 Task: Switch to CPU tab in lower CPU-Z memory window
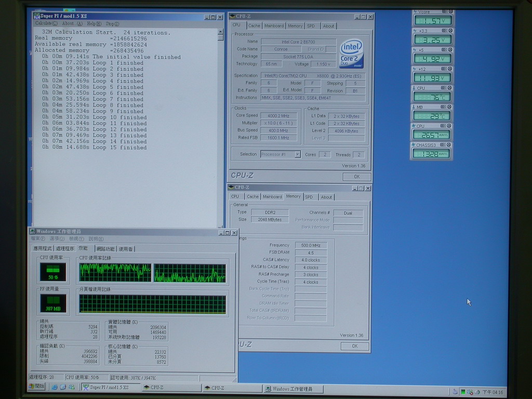235,196
